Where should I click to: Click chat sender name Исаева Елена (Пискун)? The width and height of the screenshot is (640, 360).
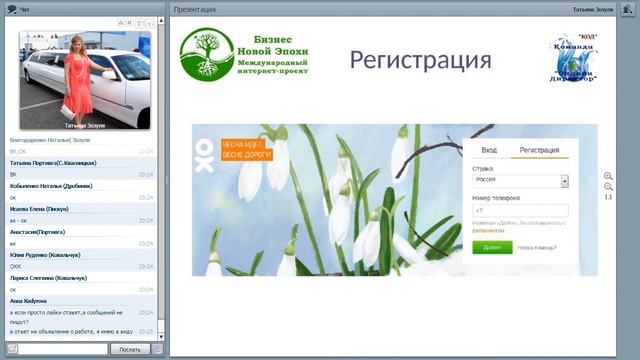(x=39, y=209)
